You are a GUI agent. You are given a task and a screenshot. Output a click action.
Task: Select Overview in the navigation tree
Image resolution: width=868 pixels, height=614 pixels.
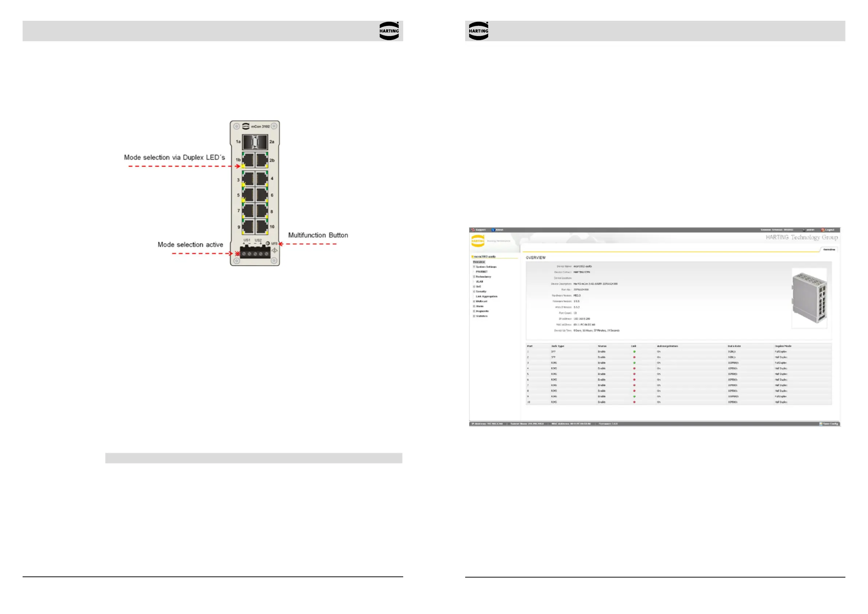(479, 262)
